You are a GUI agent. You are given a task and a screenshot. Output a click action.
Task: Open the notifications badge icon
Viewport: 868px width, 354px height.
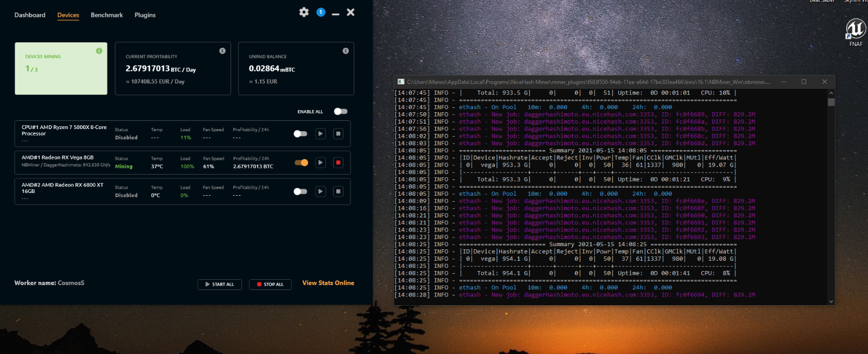(321, 12)
